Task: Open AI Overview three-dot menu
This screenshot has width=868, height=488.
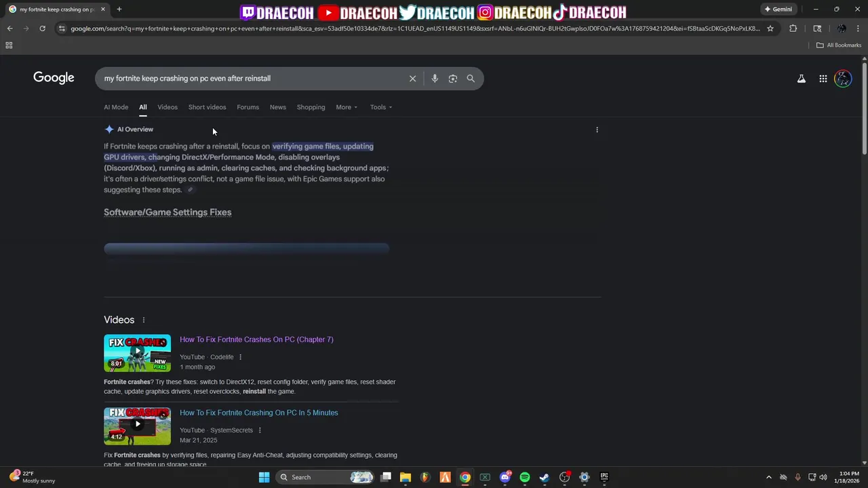Action: point(597,129)
